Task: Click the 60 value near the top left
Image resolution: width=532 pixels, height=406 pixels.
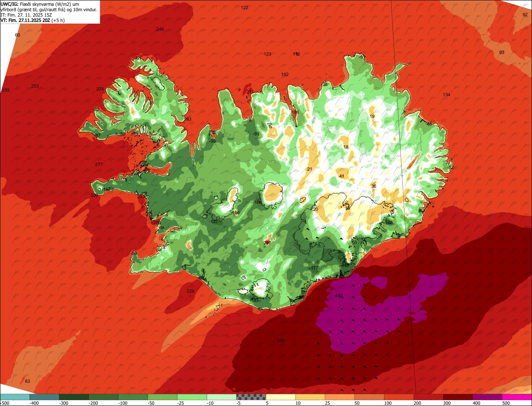Action: click(x=17, y=35)
